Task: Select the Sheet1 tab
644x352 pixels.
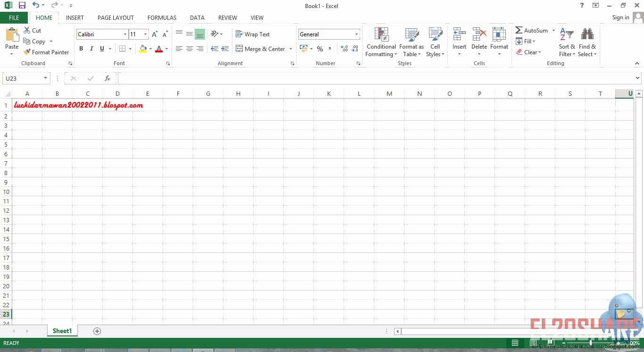Action: 62,331
